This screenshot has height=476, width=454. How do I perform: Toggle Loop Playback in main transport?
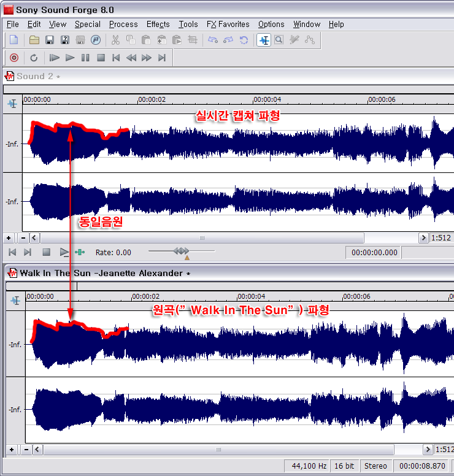tap(34, 58)
